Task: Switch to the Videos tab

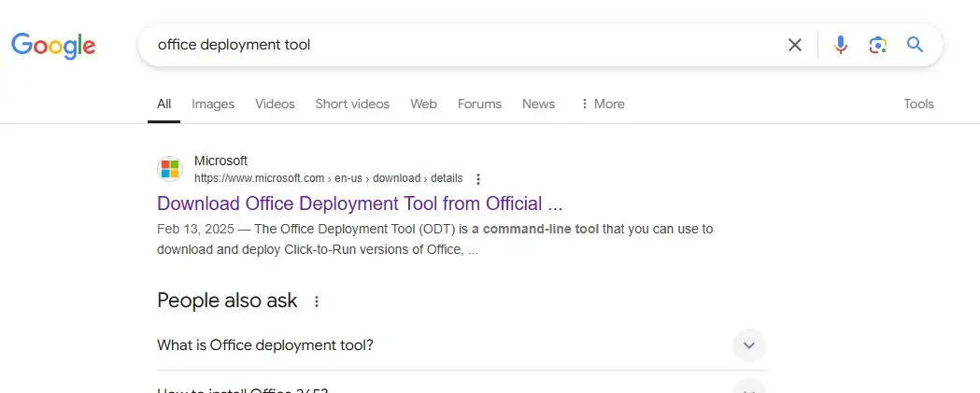Action: click(275, 104)
